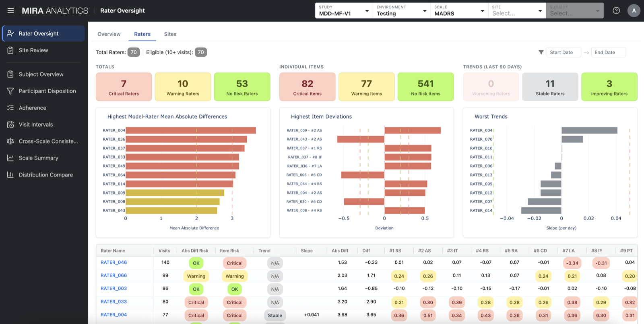The width and height of the screenshot is (644, 324).
Task: Open the disabled Subject dropdown
Action: [575, 11]
